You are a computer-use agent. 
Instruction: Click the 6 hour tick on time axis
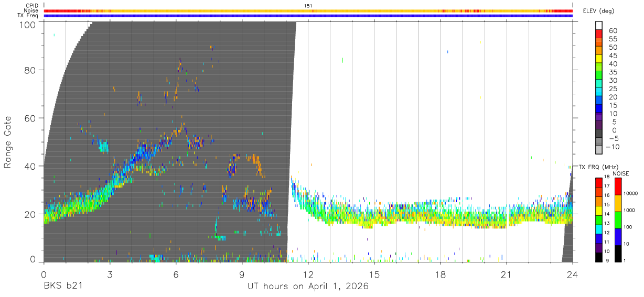[176, 274]
